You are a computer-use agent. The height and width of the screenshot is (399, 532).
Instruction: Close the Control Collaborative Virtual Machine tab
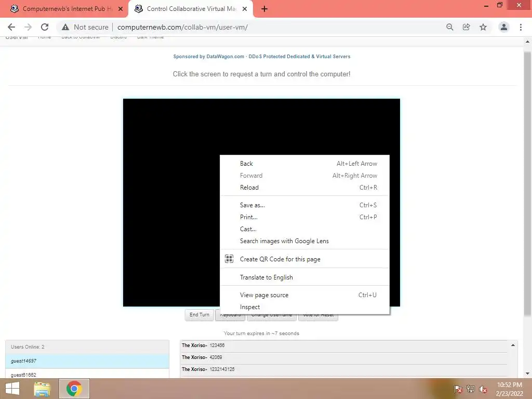245,9
